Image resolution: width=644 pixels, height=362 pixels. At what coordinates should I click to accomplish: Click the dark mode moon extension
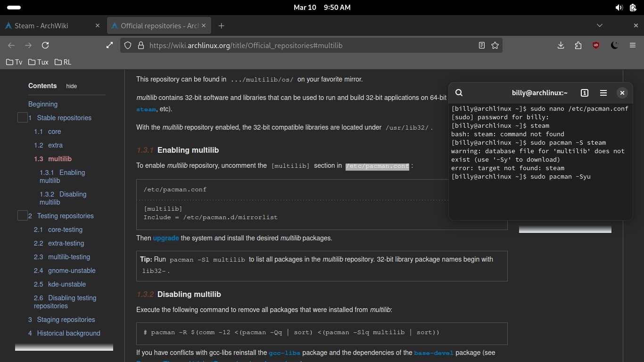[614, 45]
